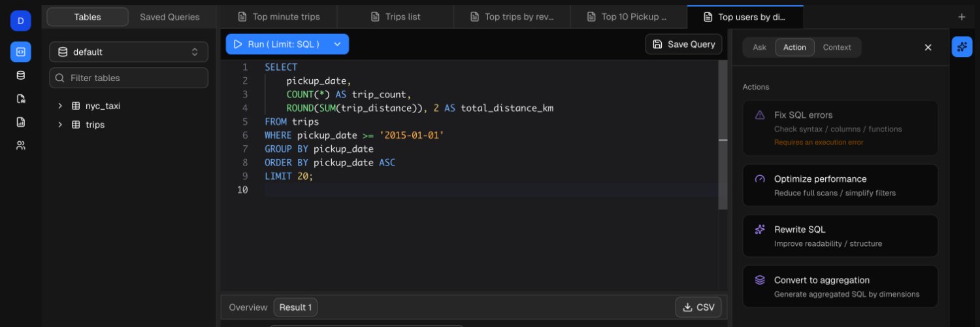The image size is (980, 327).
Task: Click the report chart sidebar icon
Action: coord(20,122)
